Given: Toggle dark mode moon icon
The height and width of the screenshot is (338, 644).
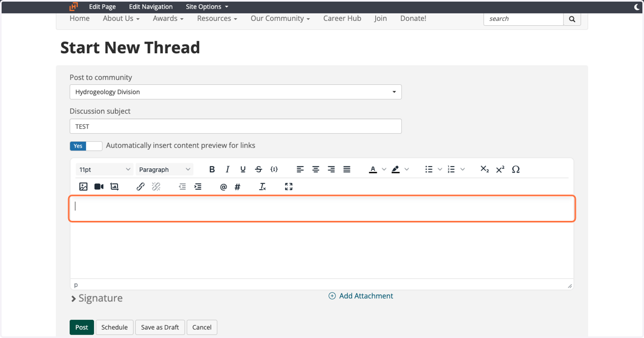Looking at the screenshot, I should [x=636, y=6].
